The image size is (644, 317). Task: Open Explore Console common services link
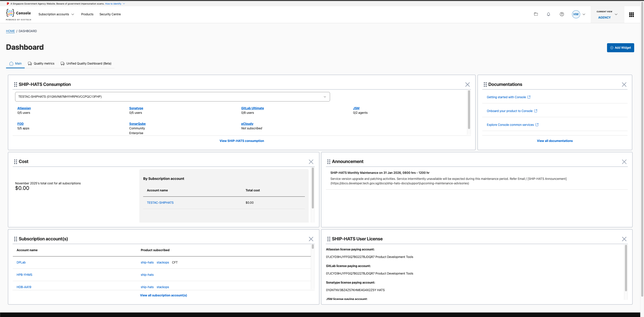point(512,125)
